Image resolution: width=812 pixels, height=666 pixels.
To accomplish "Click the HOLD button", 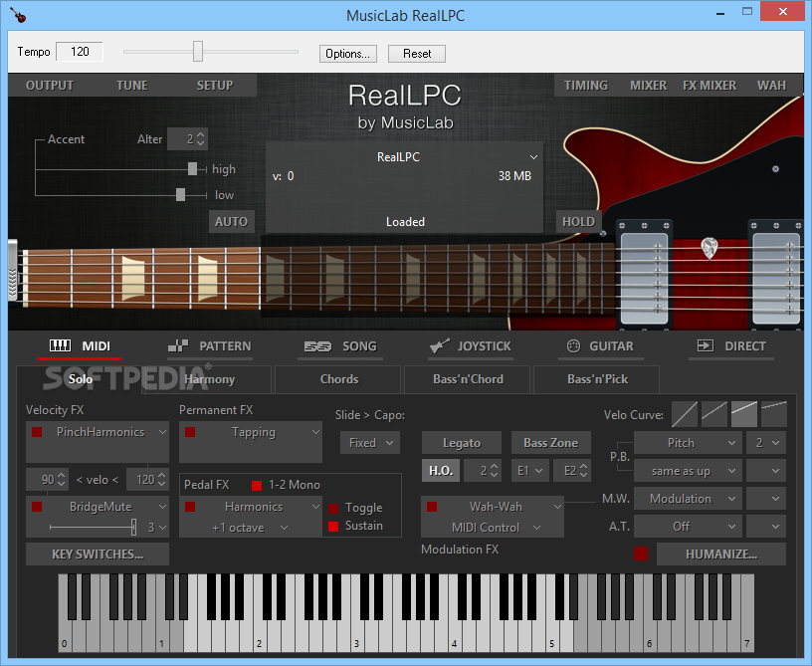I will coord(578,222).
